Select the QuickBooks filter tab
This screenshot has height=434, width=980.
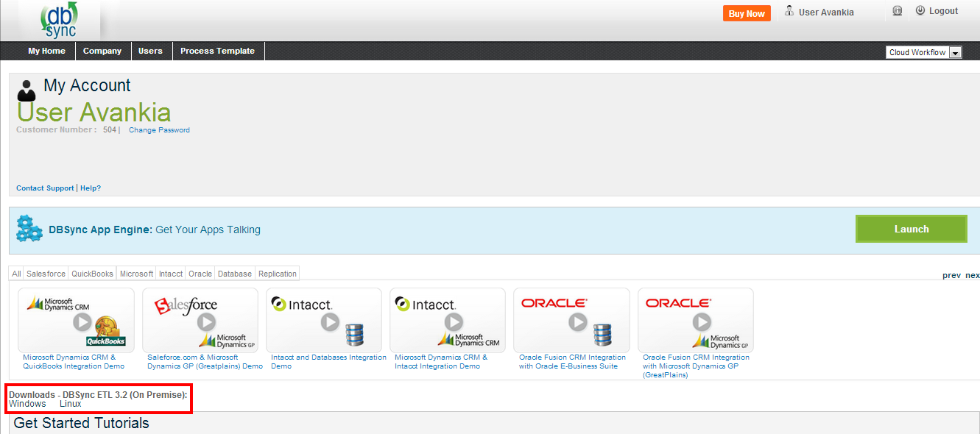pyautogui.click(x=92, y=274)
